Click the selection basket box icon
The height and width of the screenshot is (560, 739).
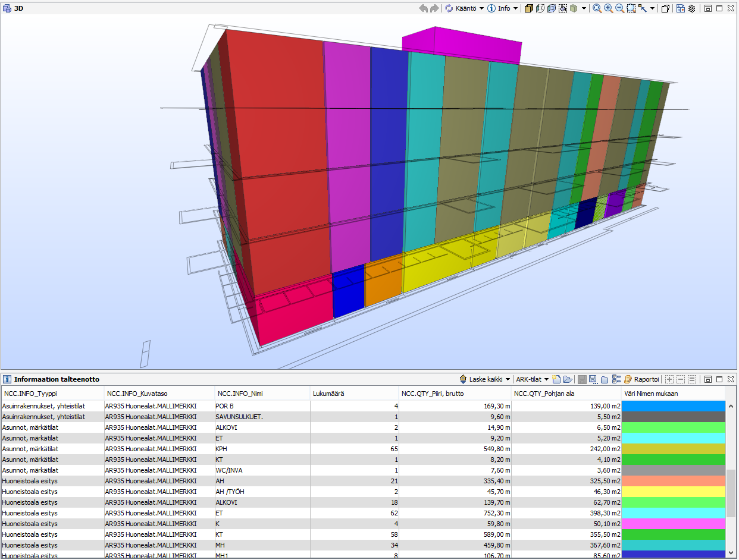point(562,8)
